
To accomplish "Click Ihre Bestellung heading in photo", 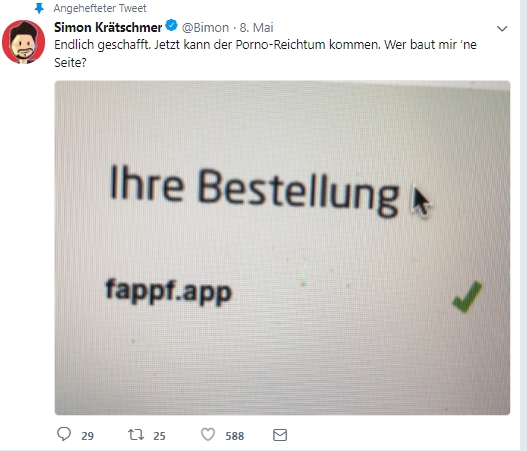I will 254,190.
